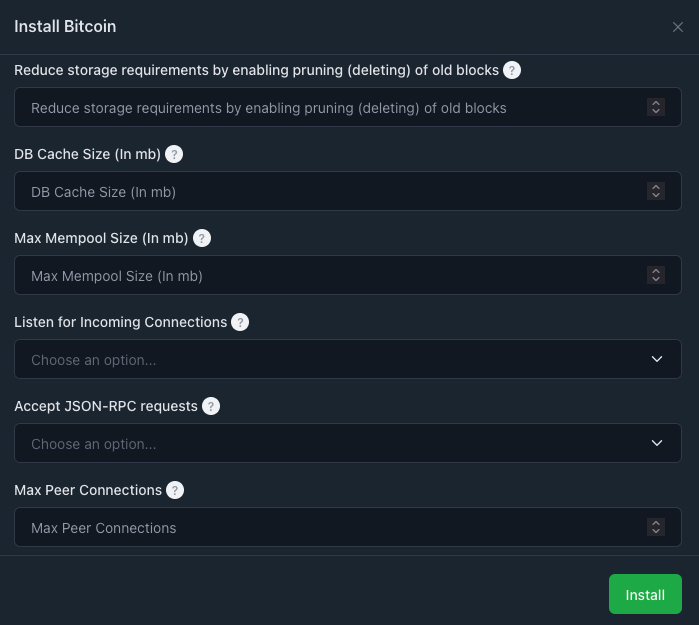
Task: Click help icon beside DB Cache Size
Action: 174,154
